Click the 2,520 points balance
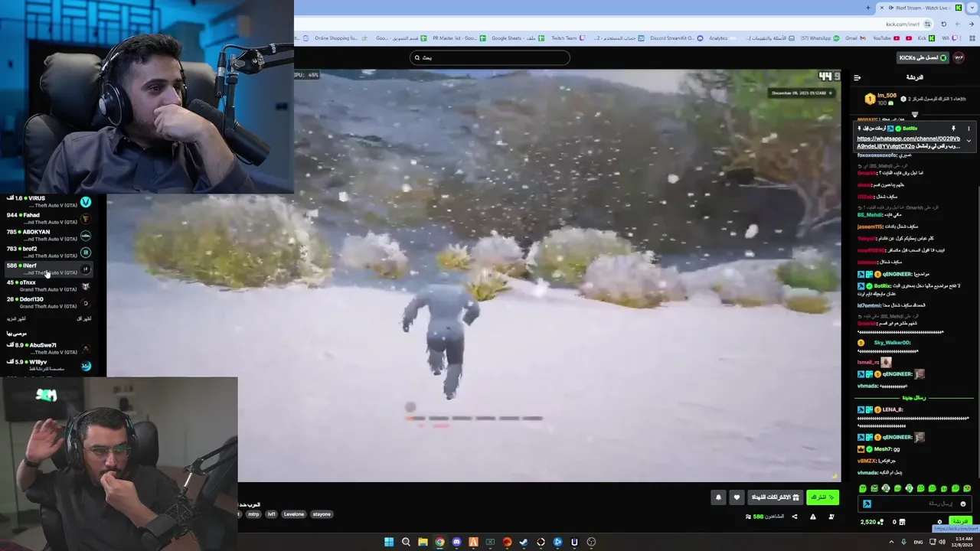The image size is (980, 551). point(871,522)
